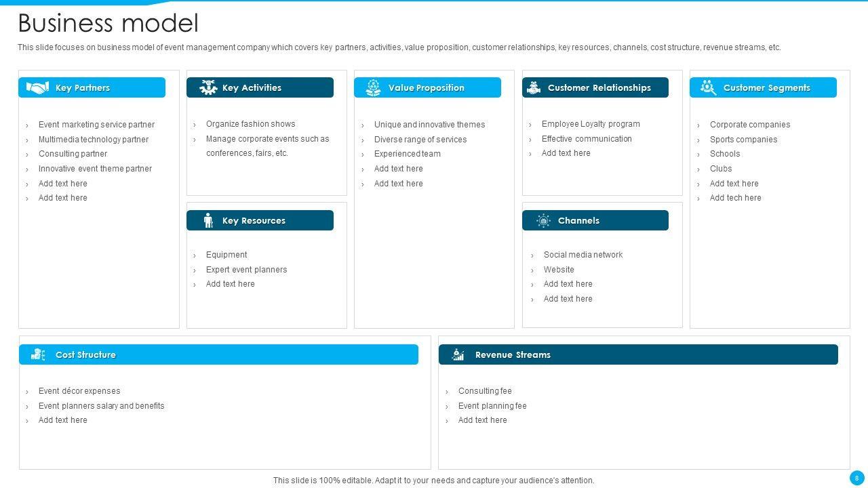Click the Revenue Streams header icon

tap(458, 354)
